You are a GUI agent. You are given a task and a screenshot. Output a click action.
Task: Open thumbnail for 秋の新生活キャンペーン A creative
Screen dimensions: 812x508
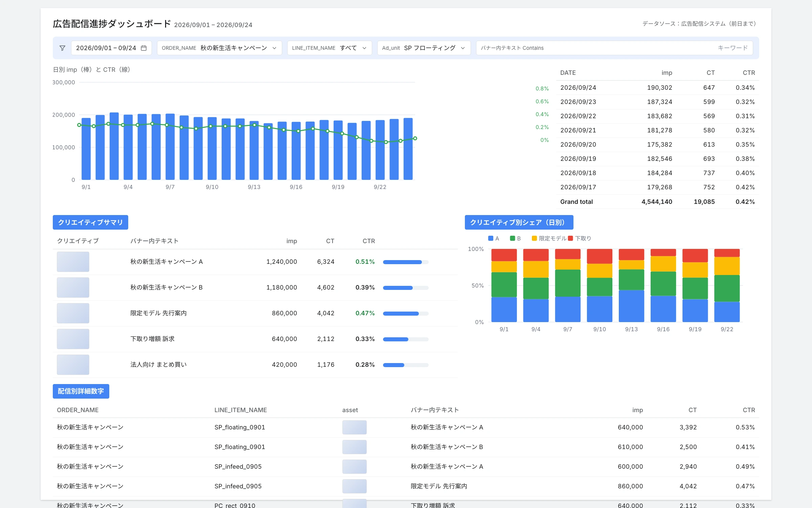(x=73, y=262)
